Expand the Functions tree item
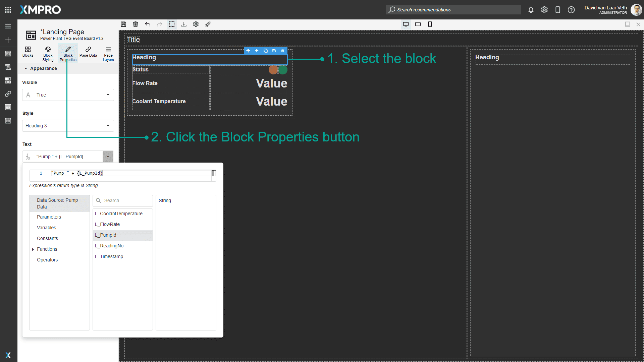Screen dimensions: 644x362 click(x=33, y=249)
